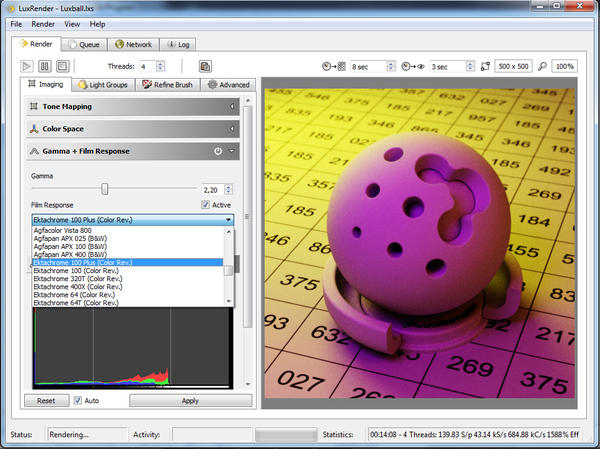The height and width of the screenshot is (449, 600).
Task: Click the copy image to clipboard icon
Action: pyautogui.click(x=205, y=66)
